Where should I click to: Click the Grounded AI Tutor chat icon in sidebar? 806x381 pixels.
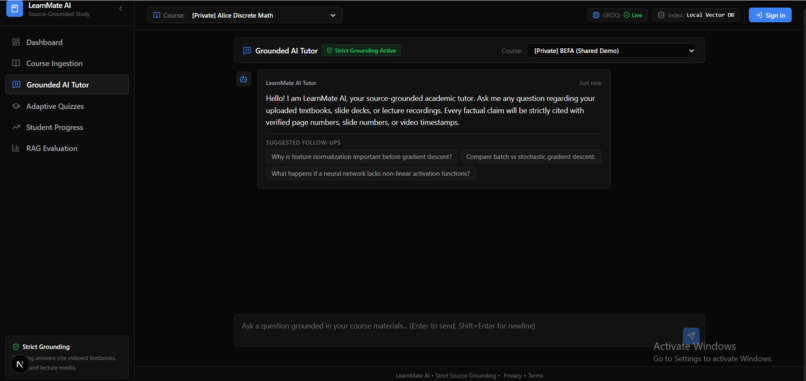16,85
